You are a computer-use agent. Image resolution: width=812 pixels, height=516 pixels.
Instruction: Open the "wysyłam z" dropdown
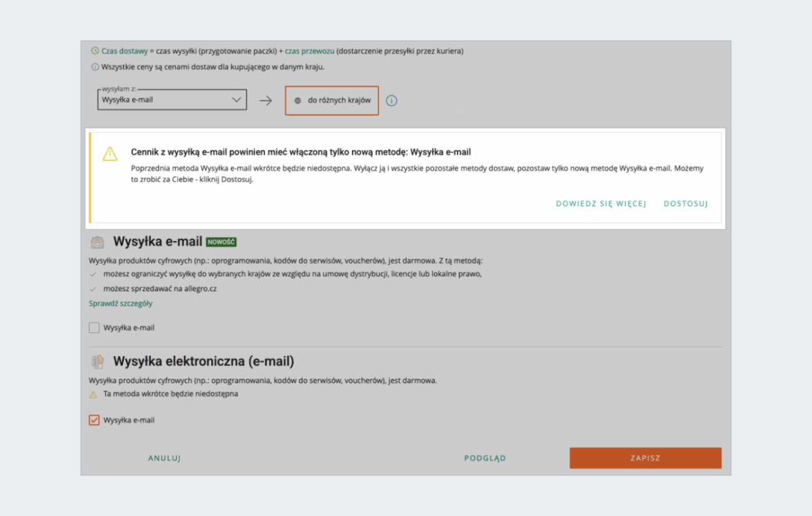[x=171, y=99]
